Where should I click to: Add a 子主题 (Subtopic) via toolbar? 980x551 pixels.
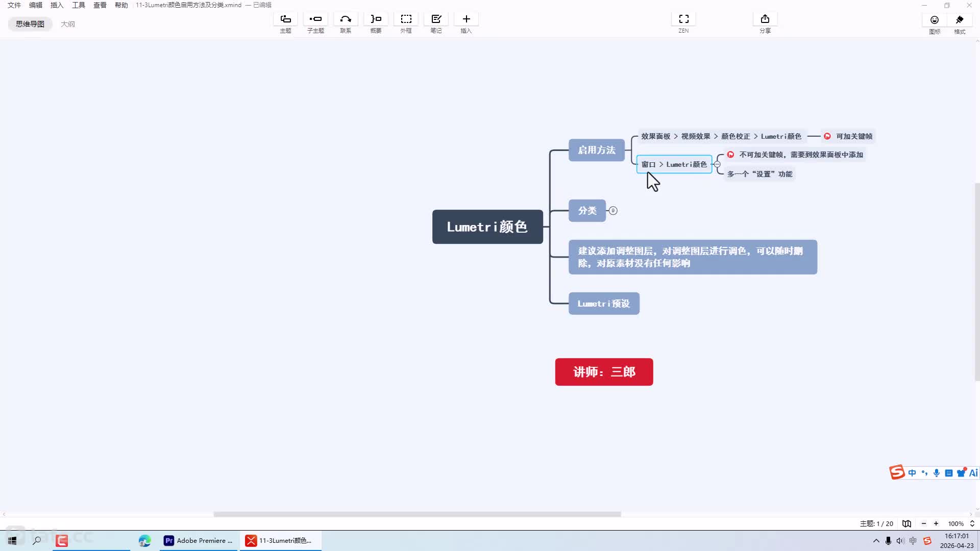[315, 19]
